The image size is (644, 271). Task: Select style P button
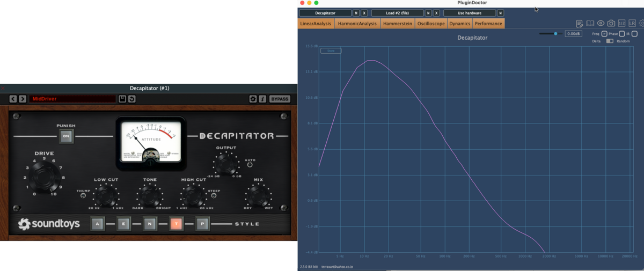(x=202, y=224)
